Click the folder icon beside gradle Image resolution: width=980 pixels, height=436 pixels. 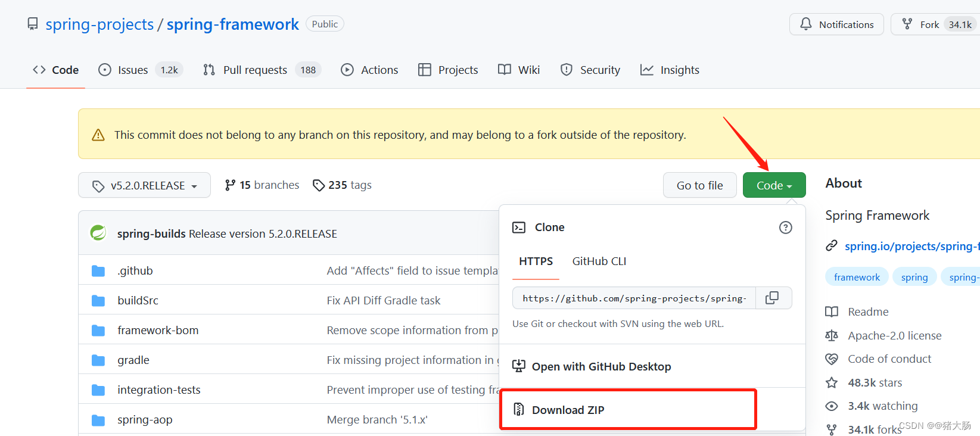[x=98, y=360]
